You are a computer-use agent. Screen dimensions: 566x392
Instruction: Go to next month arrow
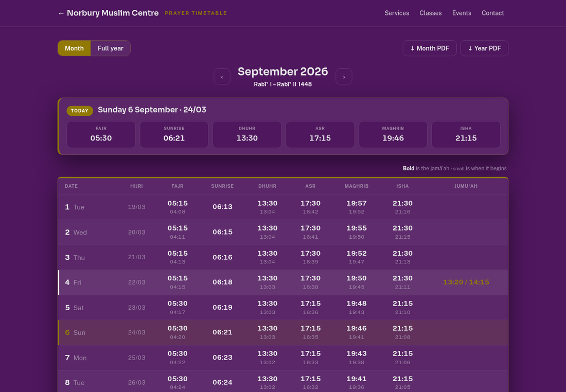tap(344, 77)
